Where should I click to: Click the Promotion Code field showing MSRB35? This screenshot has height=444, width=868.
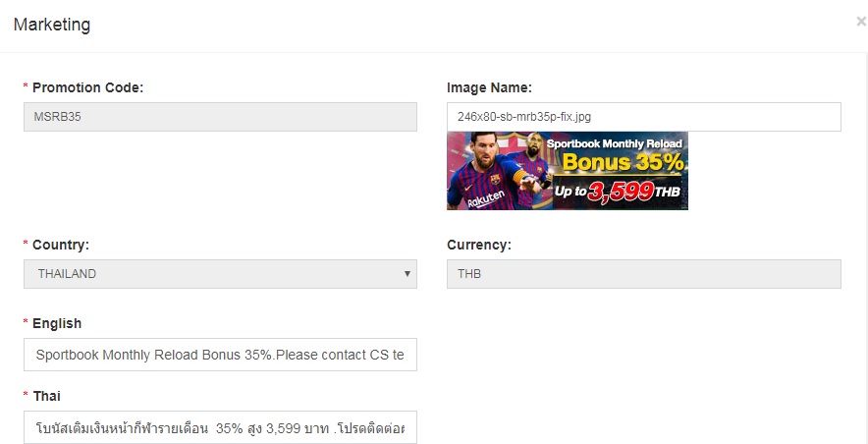220,117
